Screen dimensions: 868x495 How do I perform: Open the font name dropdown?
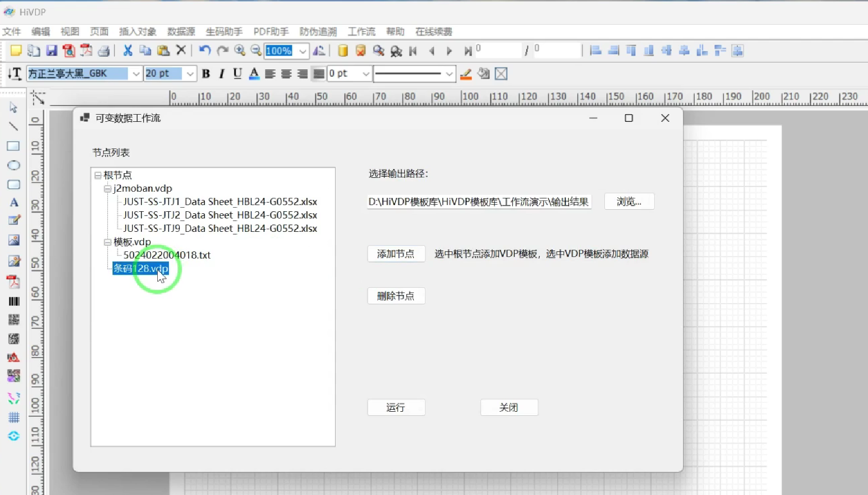(136, 74)
